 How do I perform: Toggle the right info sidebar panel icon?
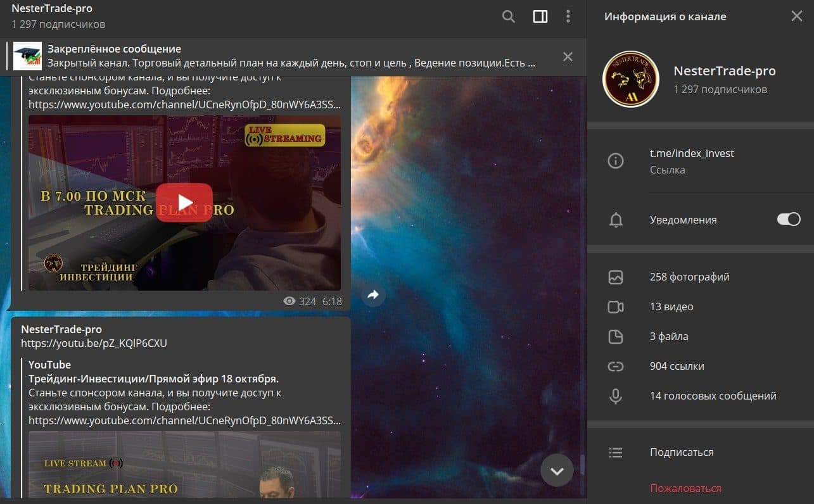tap(540, 16)
